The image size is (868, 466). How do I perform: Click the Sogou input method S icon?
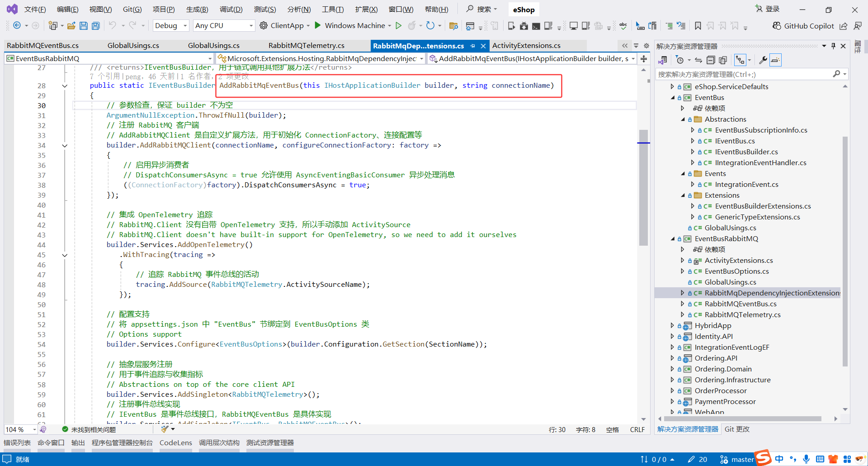[763, 458]
